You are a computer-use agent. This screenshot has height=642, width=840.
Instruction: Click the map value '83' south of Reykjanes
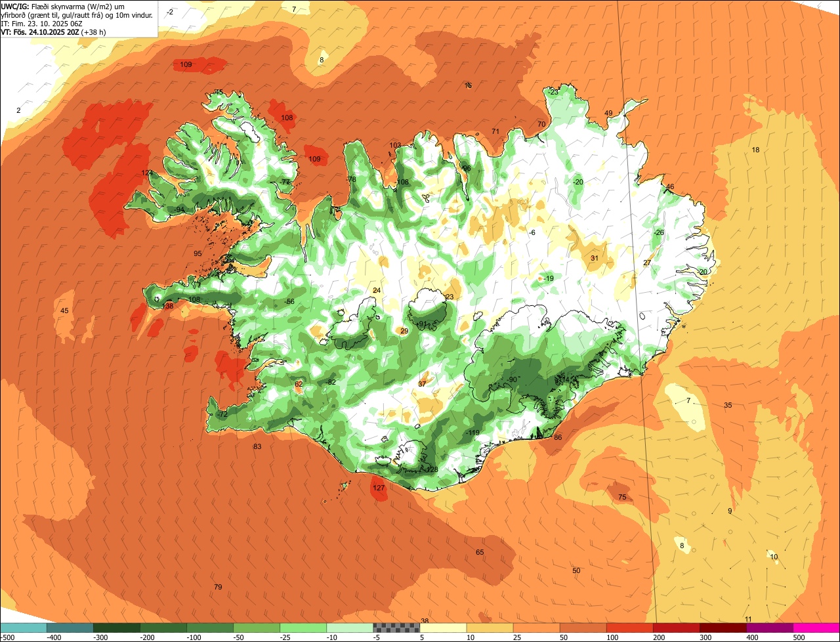[257, 446]
